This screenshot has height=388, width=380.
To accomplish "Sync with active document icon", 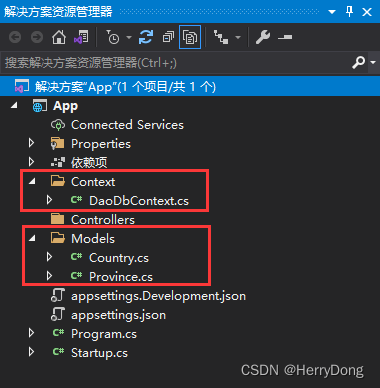I will (x=146, y=37).
